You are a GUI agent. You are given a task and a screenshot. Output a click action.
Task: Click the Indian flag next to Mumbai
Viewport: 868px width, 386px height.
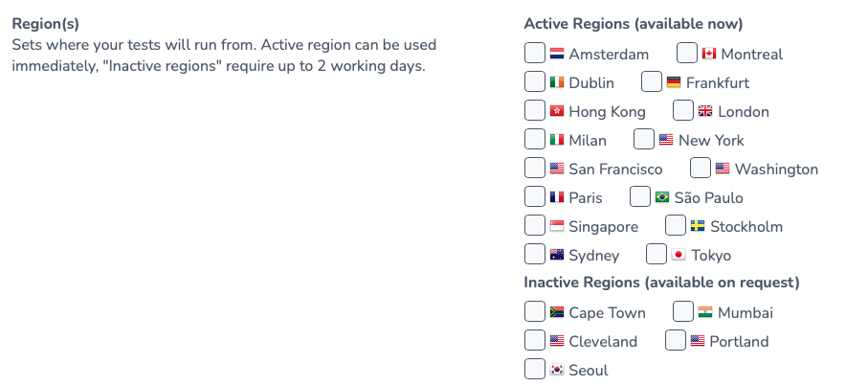tap(705, 312)
